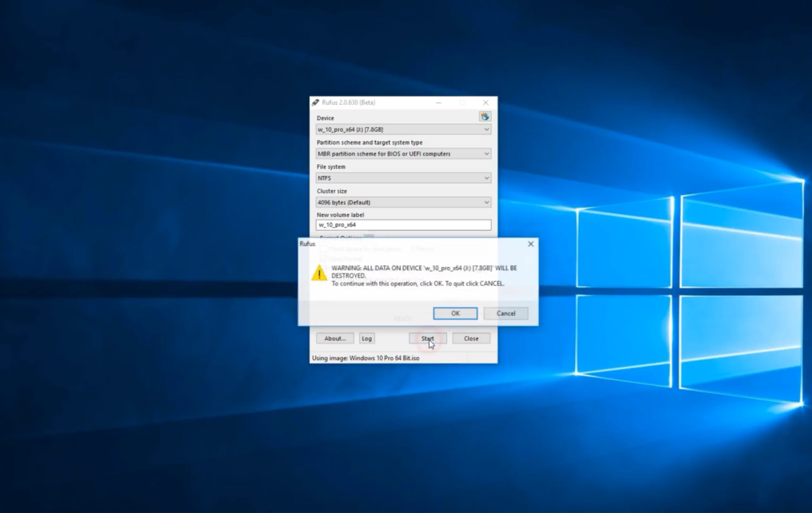Click the 'New volume label' caption
The width and height of the screenshot is (812, 513).
coord(340,215)
